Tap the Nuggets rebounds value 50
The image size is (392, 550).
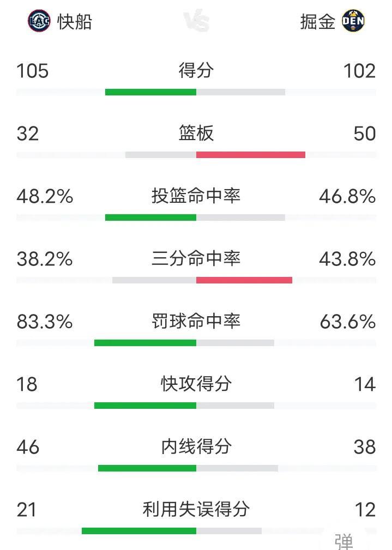(365, 134)
